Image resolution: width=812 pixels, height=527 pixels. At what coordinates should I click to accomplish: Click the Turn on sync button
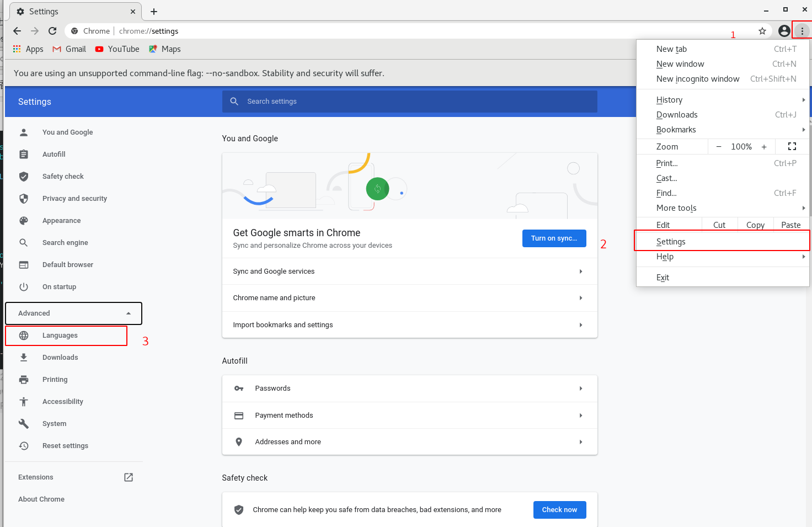tap(554, 238)
